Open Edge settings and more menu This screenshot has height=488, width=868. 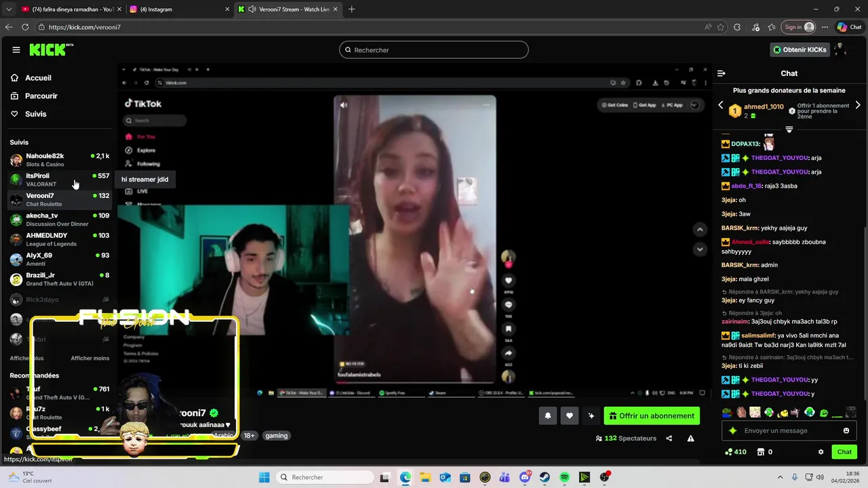825,27
